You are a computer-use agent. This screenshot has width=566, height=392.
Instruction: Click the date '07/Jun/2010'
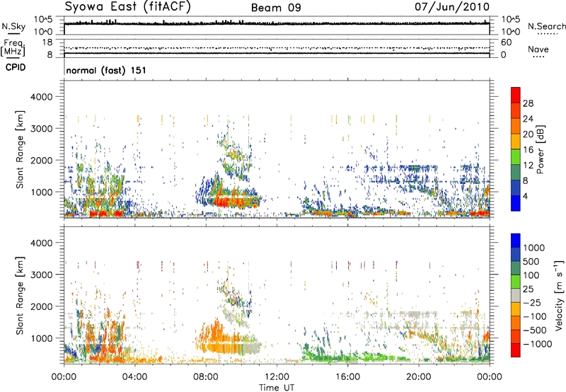[x=452, y=7]
